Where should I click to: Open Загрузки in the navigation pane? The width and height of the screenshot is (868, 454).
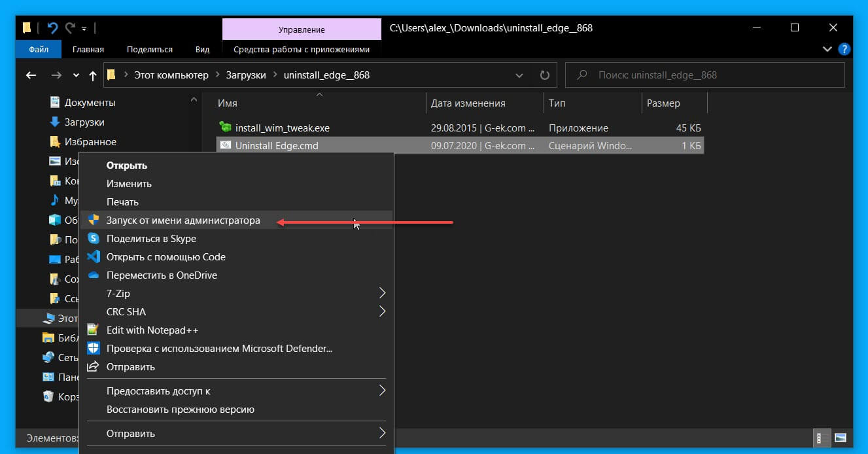(x=84, y=122)
